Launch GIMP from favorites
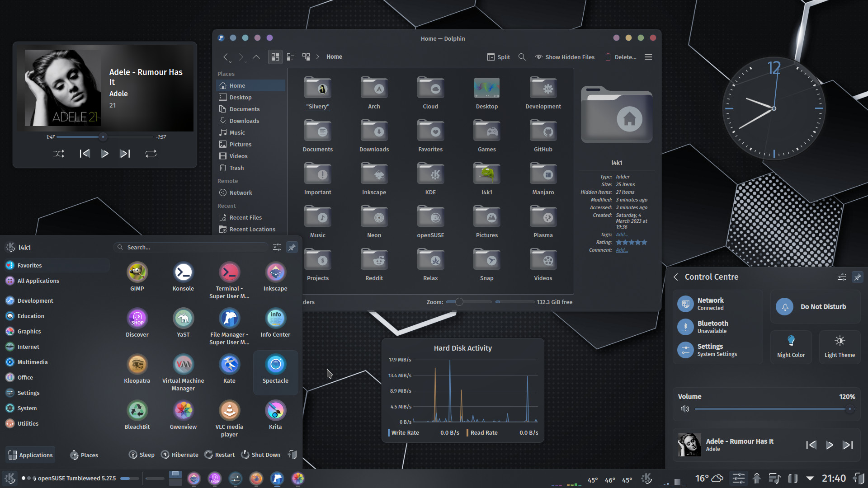The width and height of the screenshot is (868, 488). [x=137, y=277]
